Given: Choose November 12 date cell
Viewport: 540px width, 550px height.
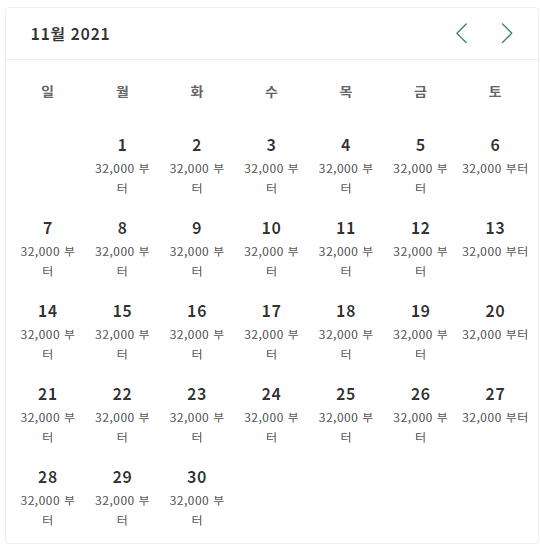Looking at the screenshot, I should (420, 249).
